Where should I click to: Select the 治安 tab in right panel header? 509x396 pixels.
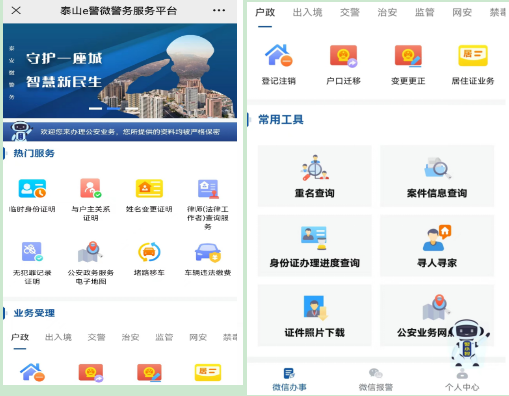pos(387,13)
